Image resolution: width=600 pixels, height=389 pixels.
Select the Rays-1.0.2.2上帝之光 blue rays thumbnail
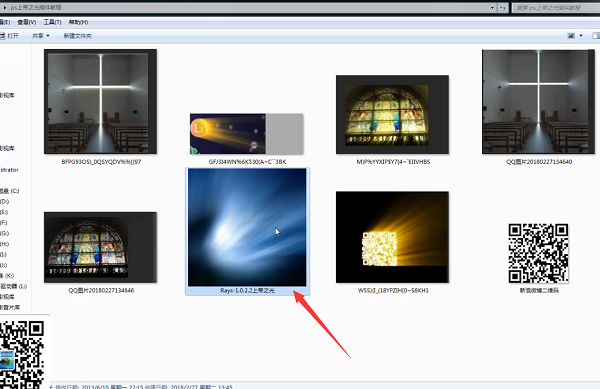pyautogui.click(x=247, y=227)
